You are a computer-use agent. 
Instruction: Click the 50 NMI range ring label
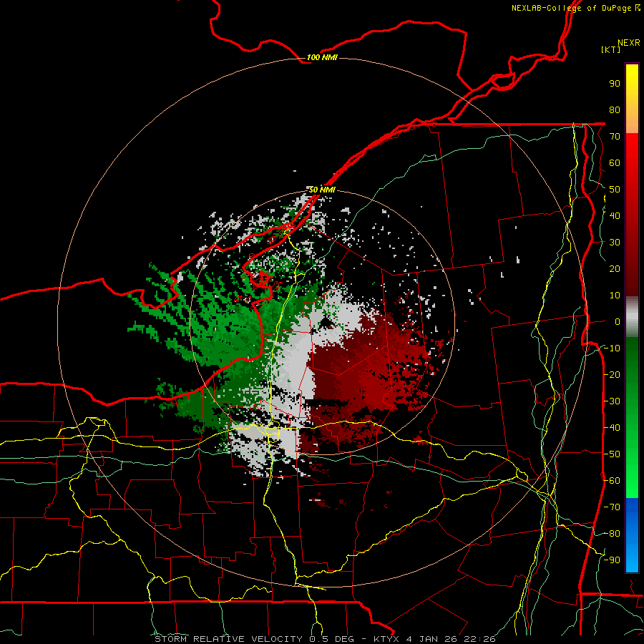322,190
